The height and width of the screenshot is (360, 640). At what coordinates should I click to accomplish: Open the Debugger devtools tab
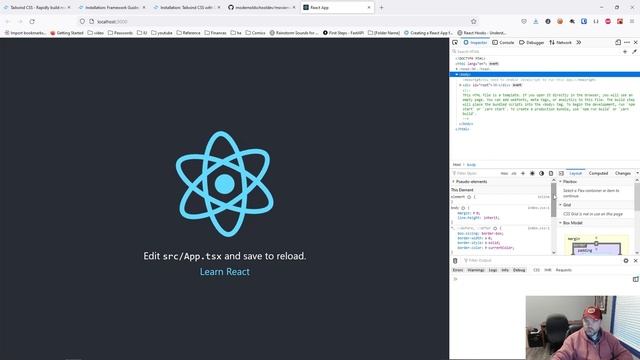pyautogui.click(x=531, y=42)
